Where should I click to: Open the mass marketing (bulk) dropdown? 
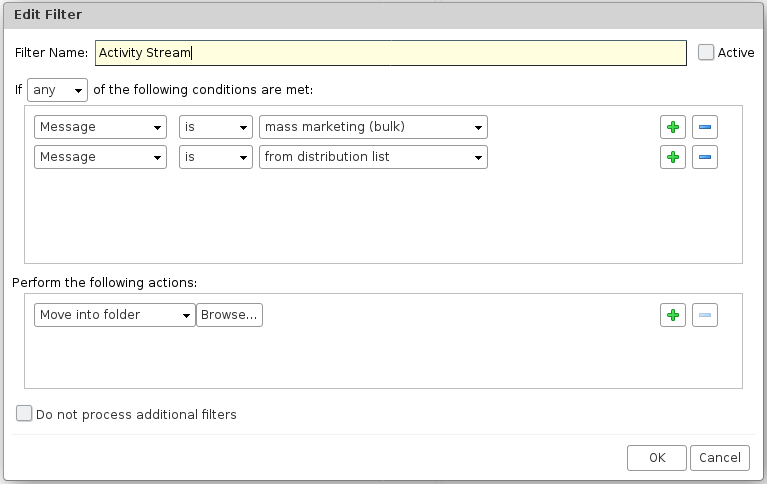coord(373,127)
